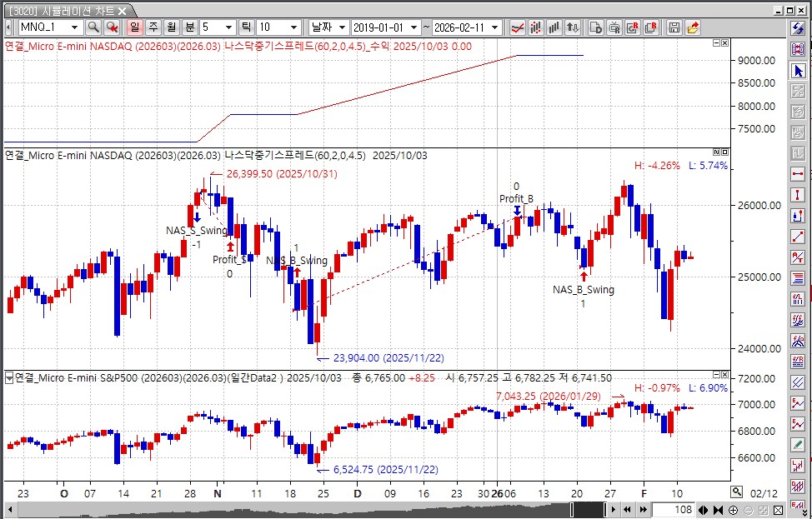The image size is (812, 519).
Task: Select the diagonal trend line tool
Action: tap(798, 236)
